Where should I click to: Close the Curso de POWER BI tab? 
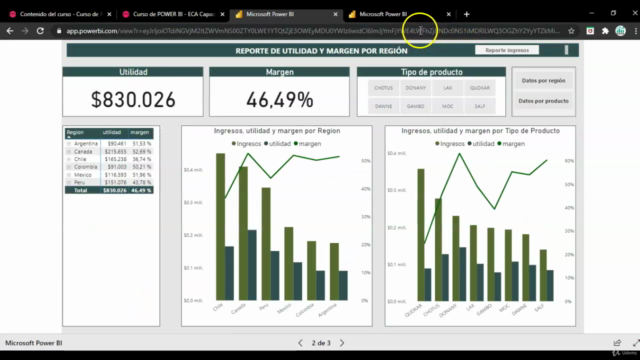(x=222, y=14)
